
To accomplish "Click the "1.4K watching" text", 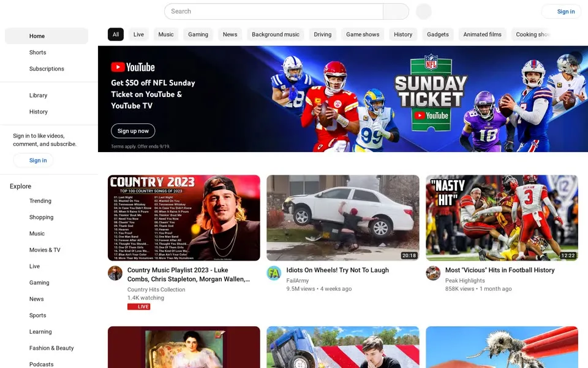I will (x=146, y=298).
